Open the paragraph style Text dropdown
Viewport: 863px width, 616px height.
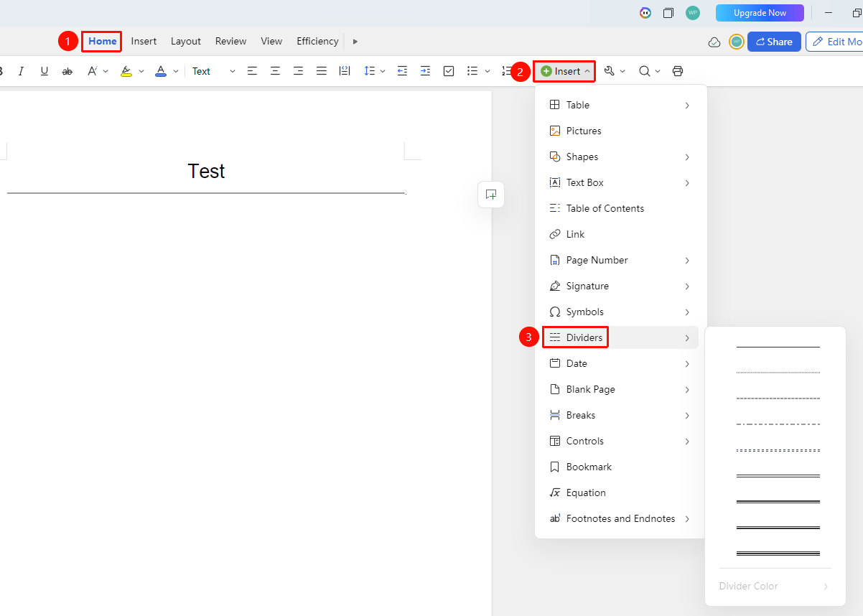[213, 71]
